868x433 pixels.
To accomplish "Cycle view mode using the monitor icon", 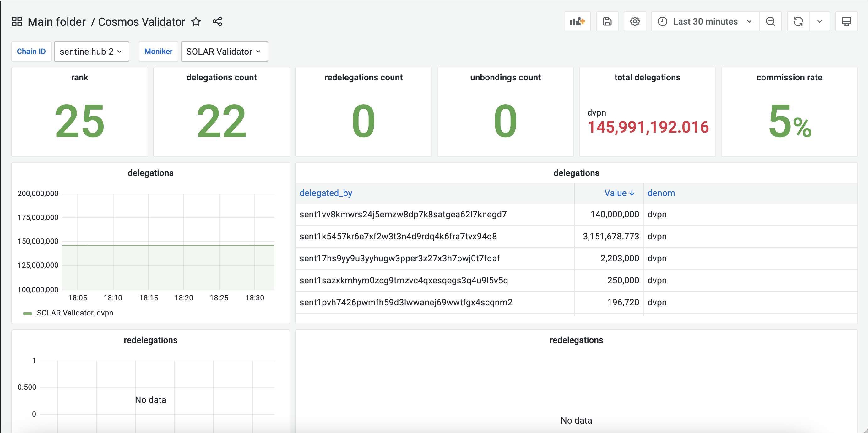I will coord(846,22).
